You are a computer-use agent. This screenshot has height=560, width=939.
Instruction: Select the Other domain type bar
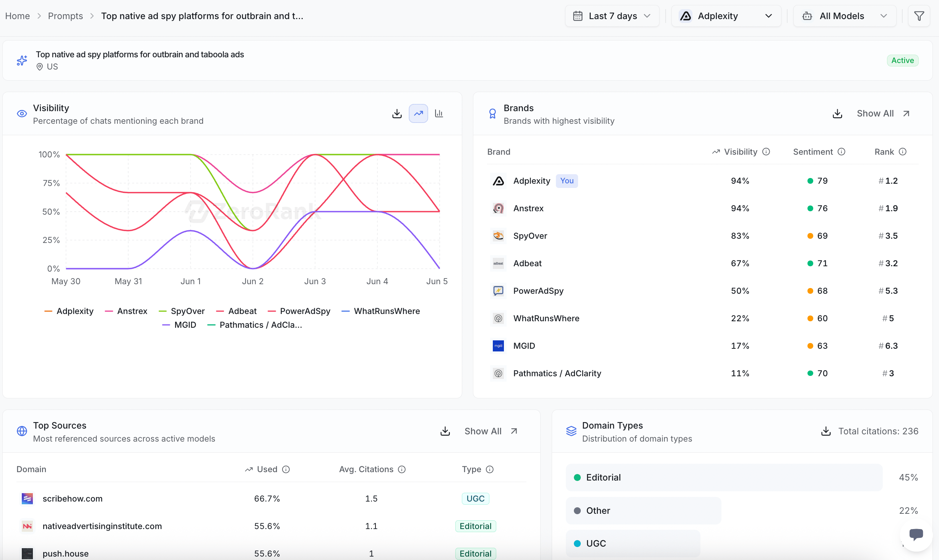[x=643, y=511]
